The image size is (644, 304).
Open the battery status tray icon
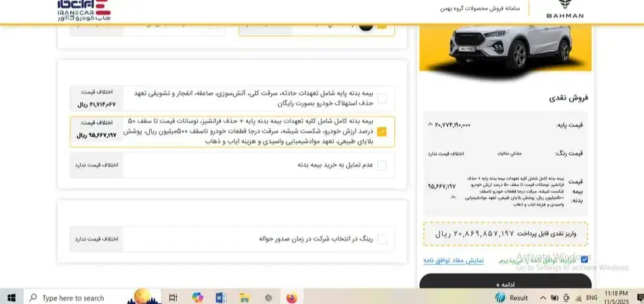point(555,298)
